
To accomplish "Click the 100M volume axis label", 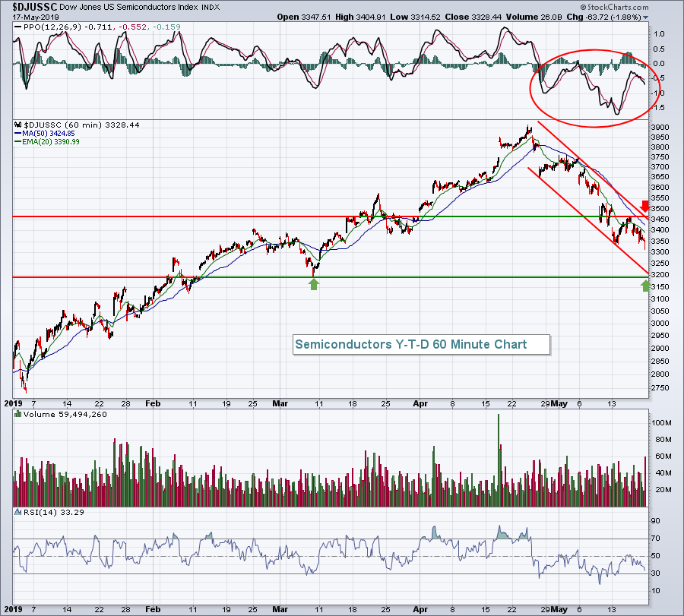I will pyautogui.click(x=661, y=423).
